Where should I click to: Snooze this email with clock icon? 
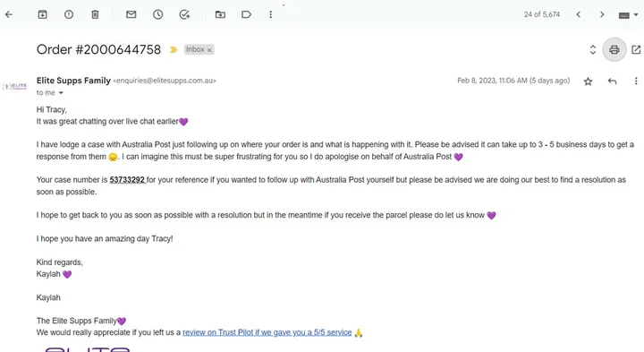tap(157, 14)
